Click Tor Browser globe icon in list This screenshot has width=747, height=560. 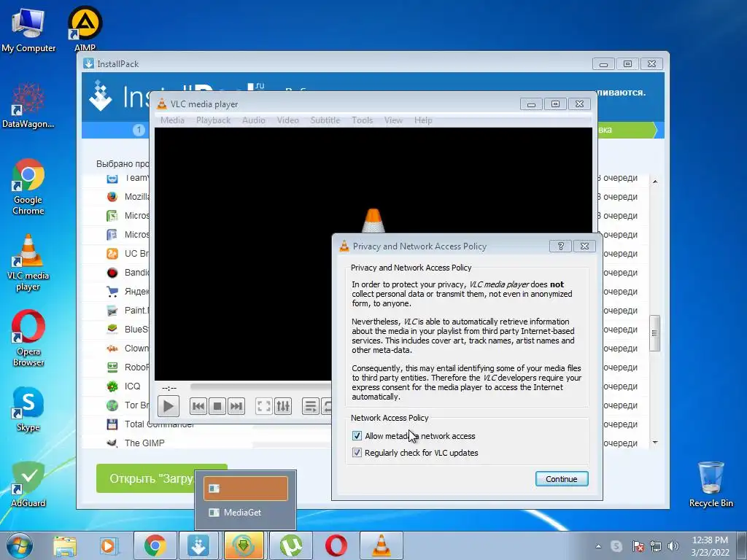point(112,405)
